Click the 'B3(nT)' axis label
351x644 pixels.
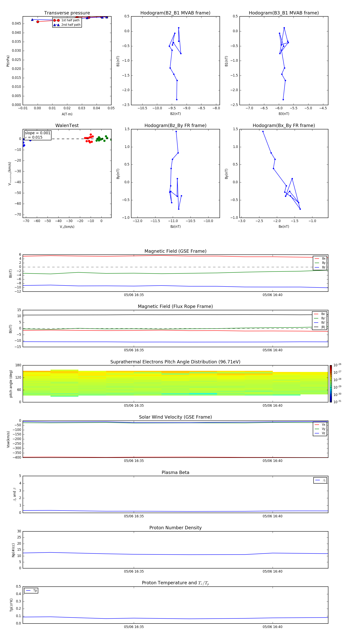tap(284, 114)
